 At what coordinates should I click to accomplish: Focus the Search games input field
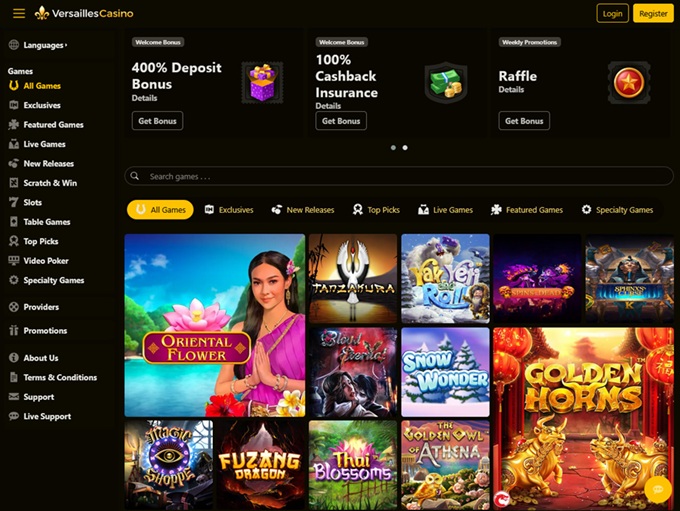pyautogui.click(x=399, y=176)
